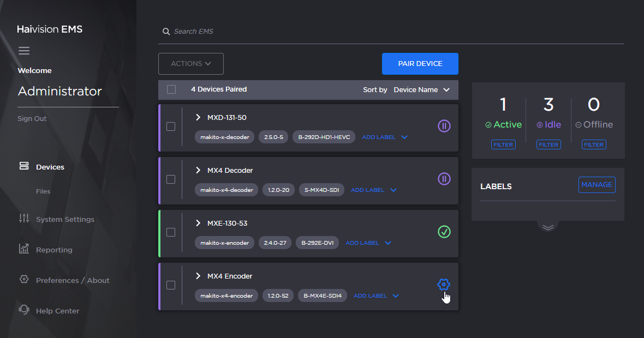
Task: Click the search magnifier icon above Search EMS
Action: click(x=166, y=32)
